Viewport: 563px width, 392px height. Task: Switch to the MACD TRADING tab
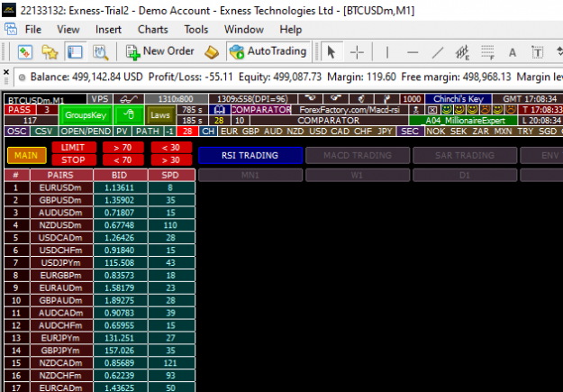coord(358,155)
